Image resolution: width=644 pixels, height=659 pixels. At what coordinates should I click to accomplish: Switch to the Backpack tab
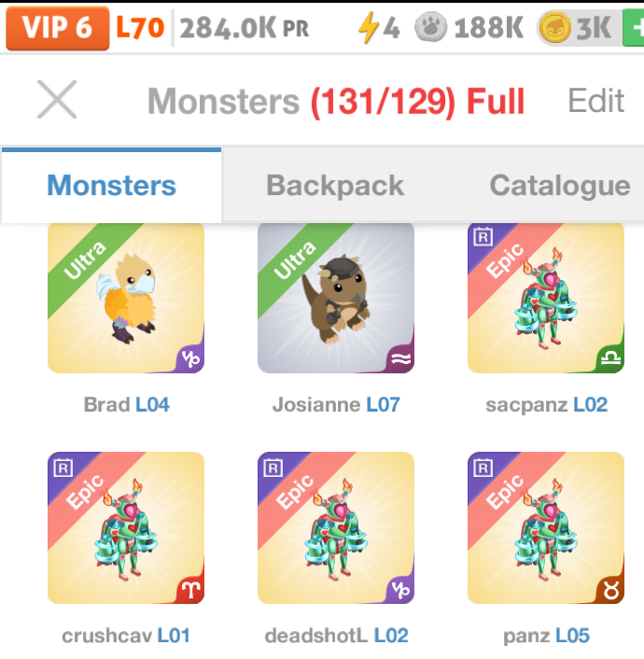click(x=335, y=186)
